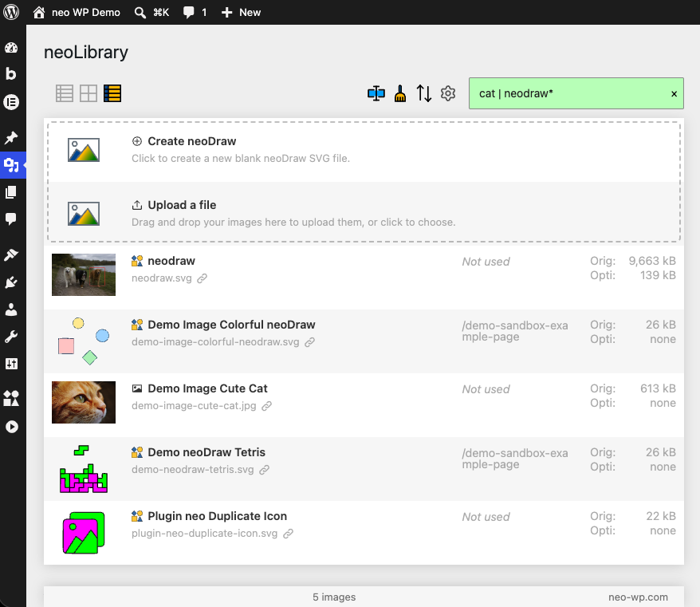View the 1 pending comment
This screenshot has width=700, height=607.
[195, 12]
